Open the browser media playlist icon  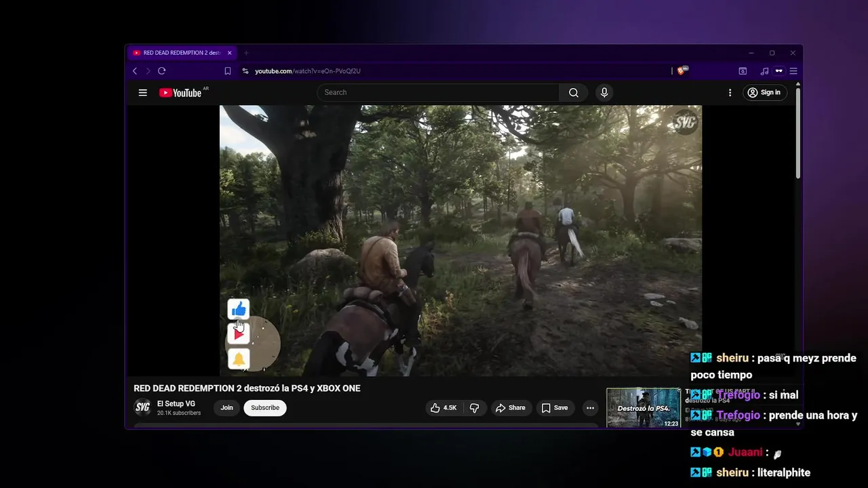point(743,71)
